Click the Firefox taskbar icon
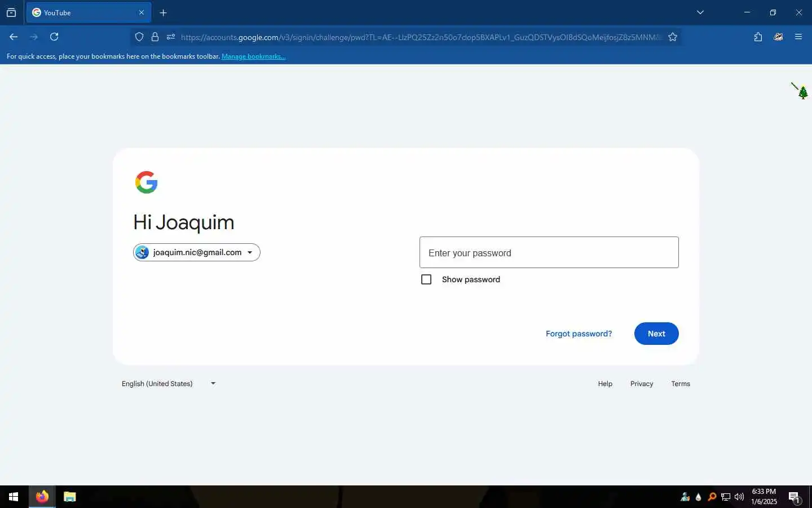The width and height of the screenshot is (812, 508). (42, 497)
